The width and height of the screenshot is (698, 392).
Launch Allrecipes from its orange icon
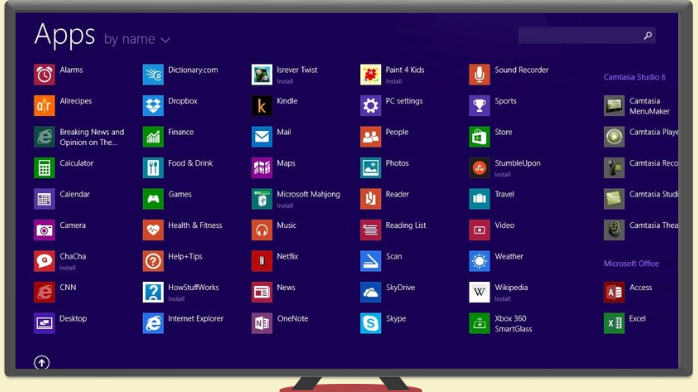coord(44,105)
